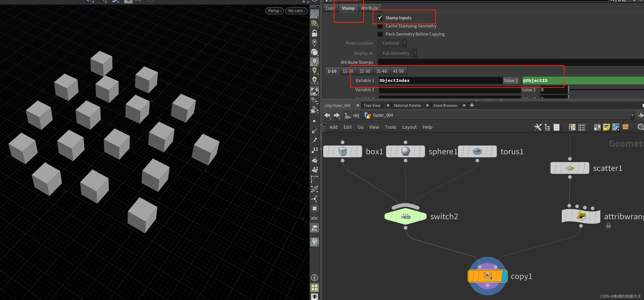Viewport: 644px width, 300px height.
Task: Go back with the left arrow
Action: 327,115
